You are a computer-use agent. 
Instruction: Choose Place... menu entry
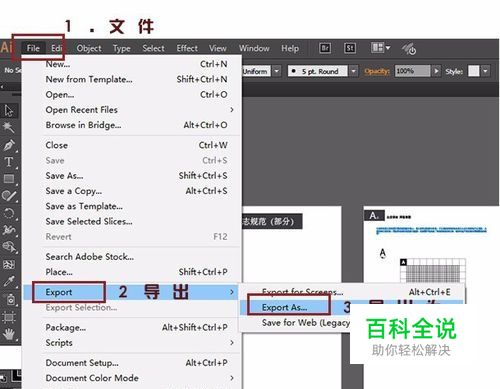[x=132, y=272]
